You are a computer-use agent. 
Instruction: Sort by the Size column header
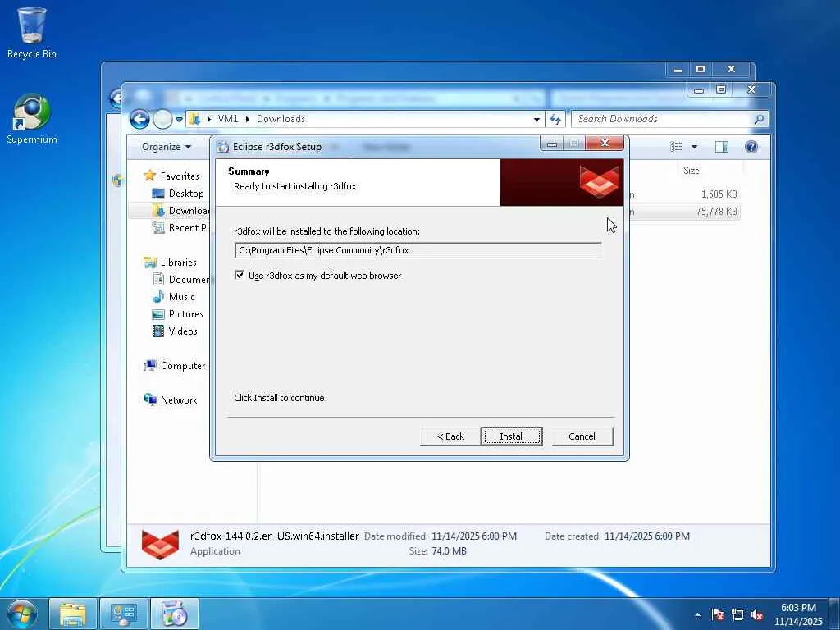click(x=691, y=171)
